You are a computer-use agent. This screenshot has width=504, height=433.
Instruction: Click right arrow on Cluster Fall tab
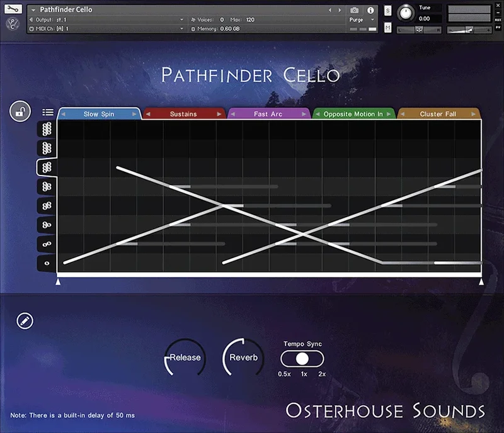(x=474, y=114)
